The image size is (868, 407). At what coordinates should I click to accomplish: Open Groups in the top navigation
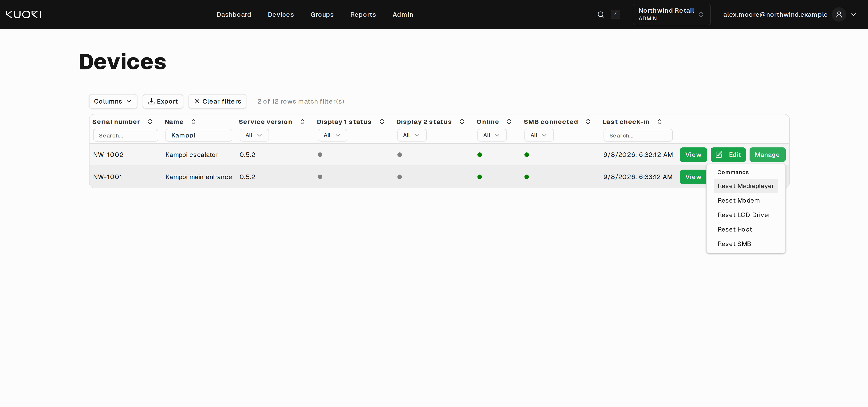pyautogui.click(x=322, y=14)
